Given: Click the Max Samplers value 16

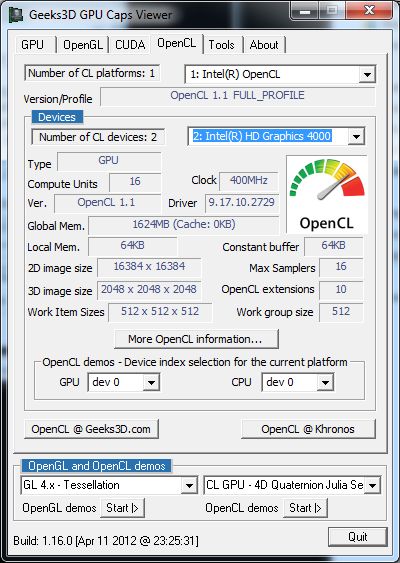Looking at the screenshot, I should (x=341, y=267).
